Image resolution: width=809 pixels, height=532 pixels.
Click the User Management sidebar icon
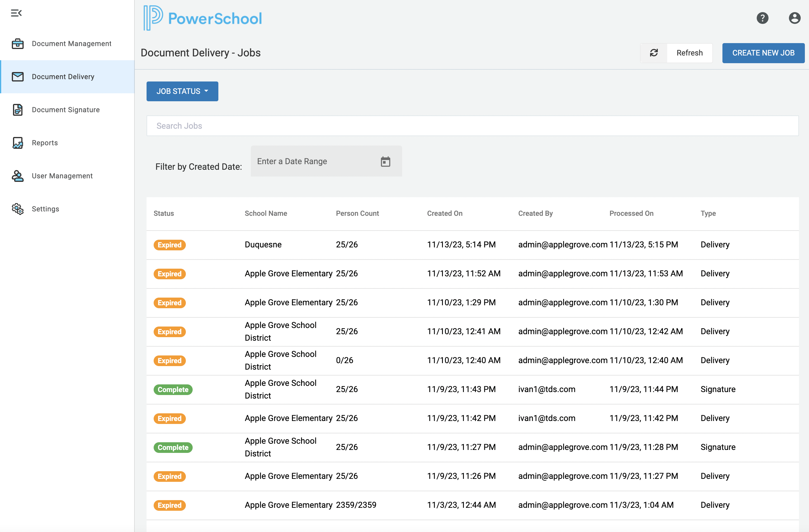click(x=17, y=176)
